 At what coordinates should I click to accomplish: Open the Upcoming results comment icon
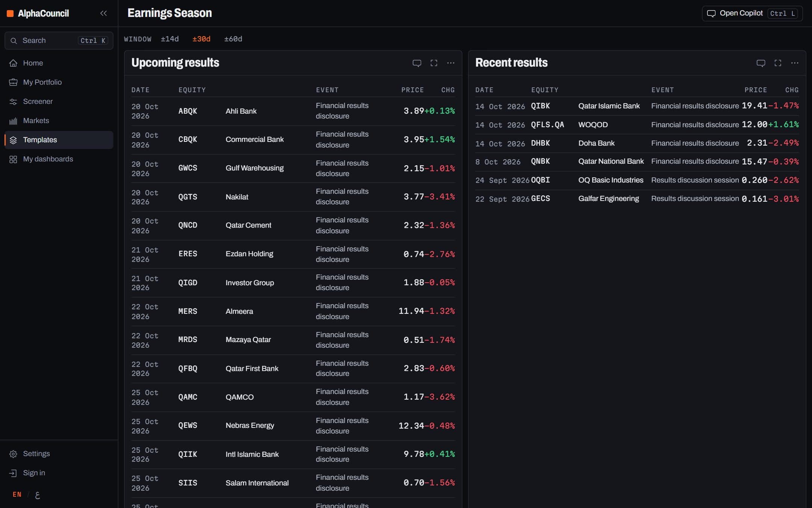(417, 63)
